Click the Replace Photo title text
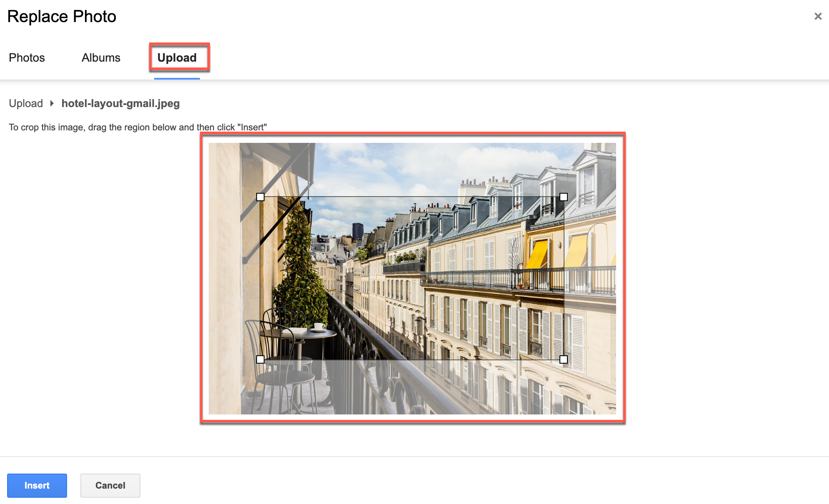 (x=62, y=17)
